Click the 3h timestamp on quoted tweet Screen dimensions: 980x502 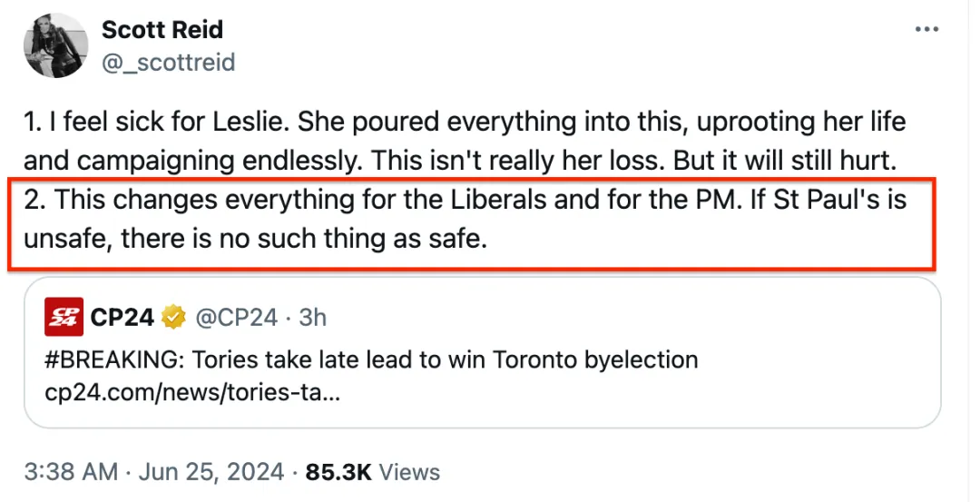pos(310,317)
